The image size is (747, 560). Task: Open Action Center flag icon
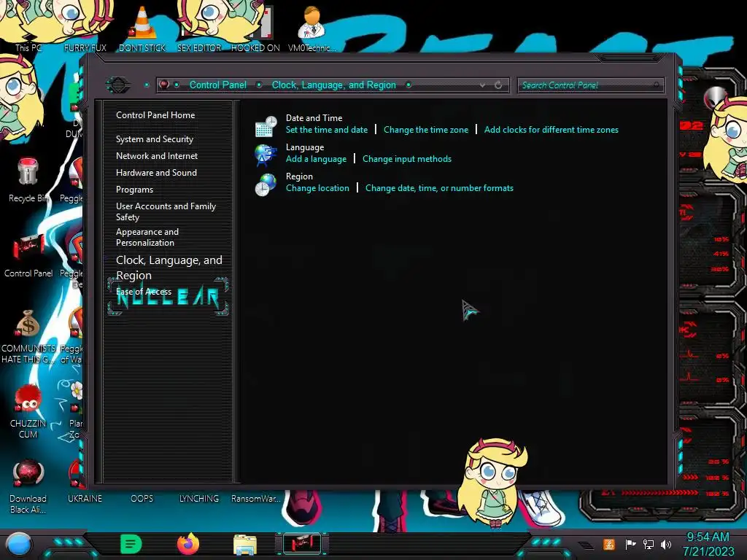[x=630, y=544]
